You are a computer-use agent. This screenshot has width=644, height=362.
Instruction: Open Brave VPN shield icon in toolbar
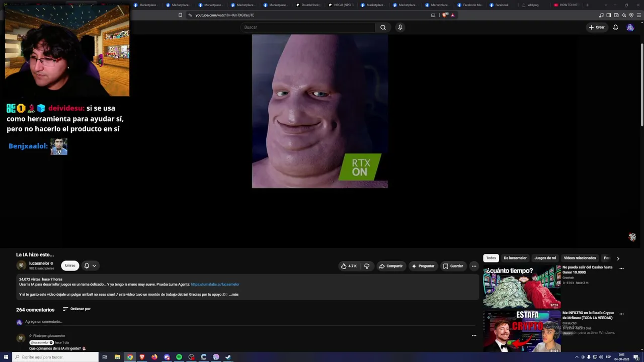click(x=631, y=15)
